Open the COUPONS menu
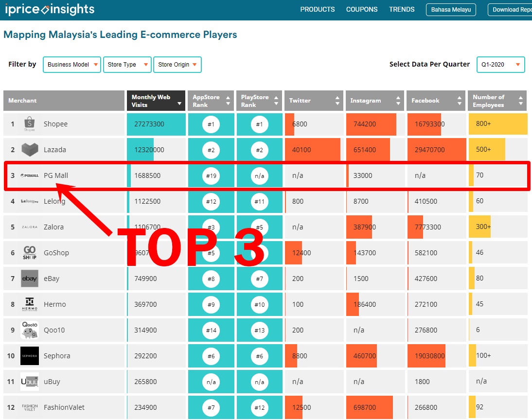532x420 pixels. pos(362,10)
